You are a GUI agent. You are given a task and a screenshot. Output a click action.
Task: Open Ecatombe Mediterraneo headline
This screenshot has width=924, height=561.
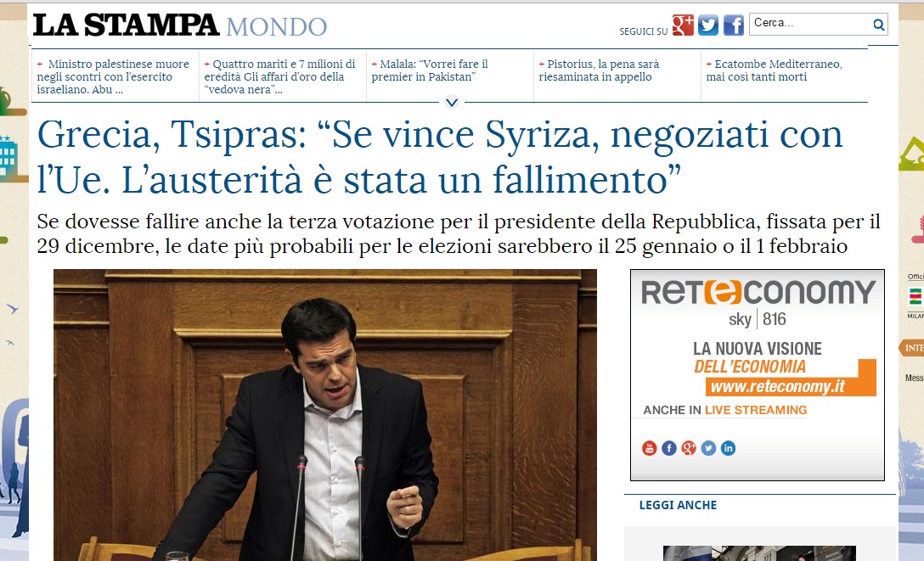(774, 70)
